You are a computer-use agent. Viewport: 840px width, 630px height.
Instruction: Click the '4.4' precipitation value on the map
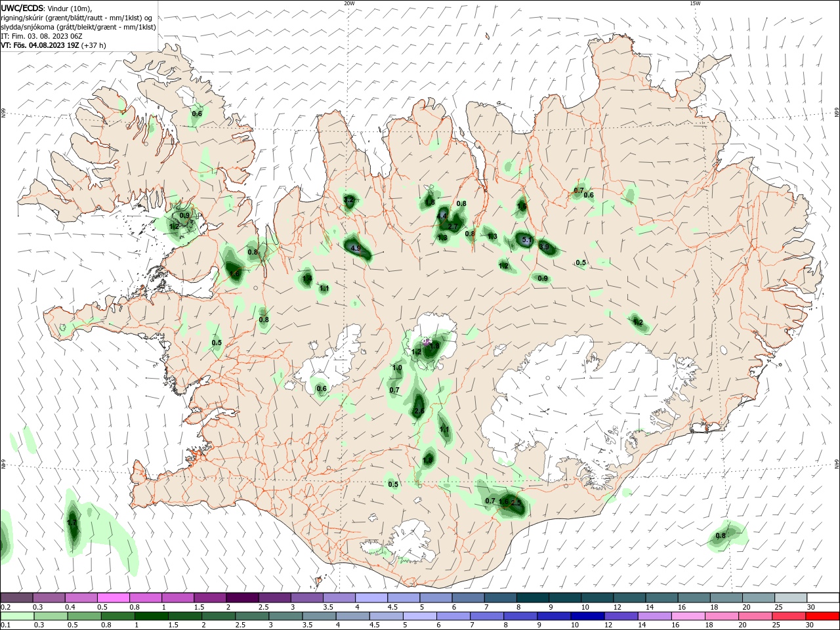[x=442, y=216]
